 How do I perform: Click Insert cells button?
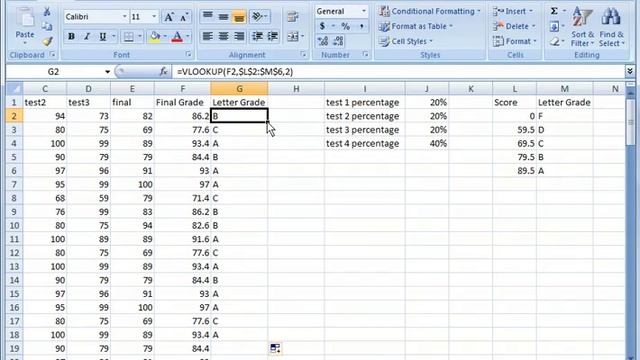pyautogui.click(x=513, y=11)
